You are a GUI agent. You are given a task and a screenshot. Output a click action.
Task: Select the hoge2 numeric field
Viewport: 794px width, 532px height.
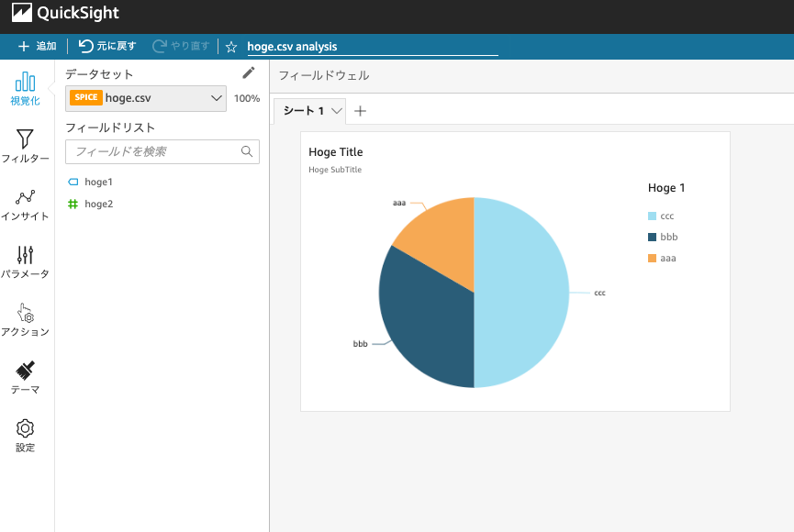click(98, 204)
